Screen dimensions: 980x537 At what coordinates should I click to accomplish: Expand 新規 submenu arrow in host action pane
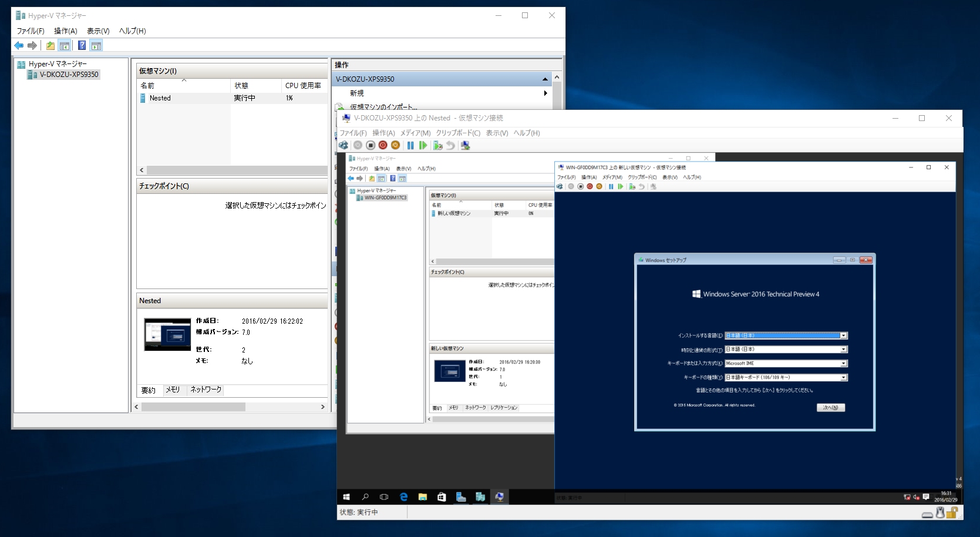click(545, 93)
